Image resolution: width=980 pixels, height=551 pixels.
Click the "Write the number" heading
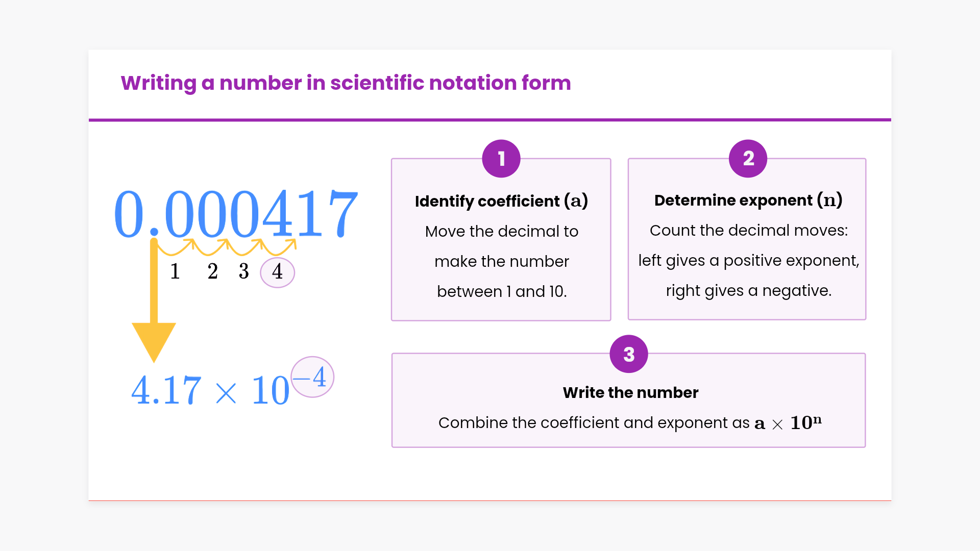[x=630, y=392]
